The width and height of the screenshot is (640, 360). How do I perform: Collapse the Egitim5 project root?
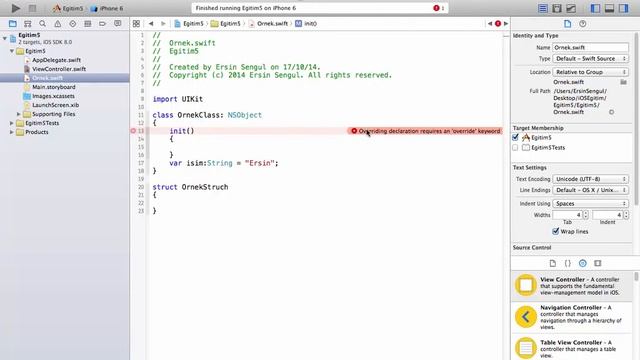point(5,38)
